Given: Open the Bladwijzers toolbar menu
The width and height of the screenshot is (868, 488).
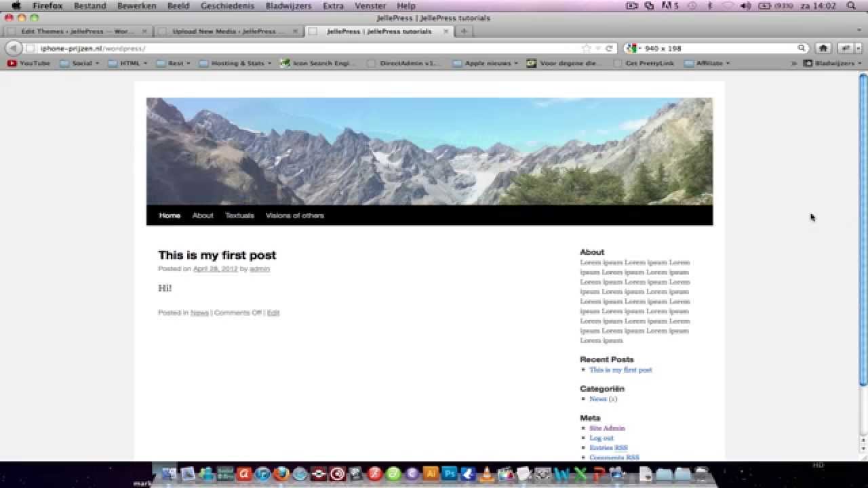Looking at the screenshot, I should tap(832, 63).
